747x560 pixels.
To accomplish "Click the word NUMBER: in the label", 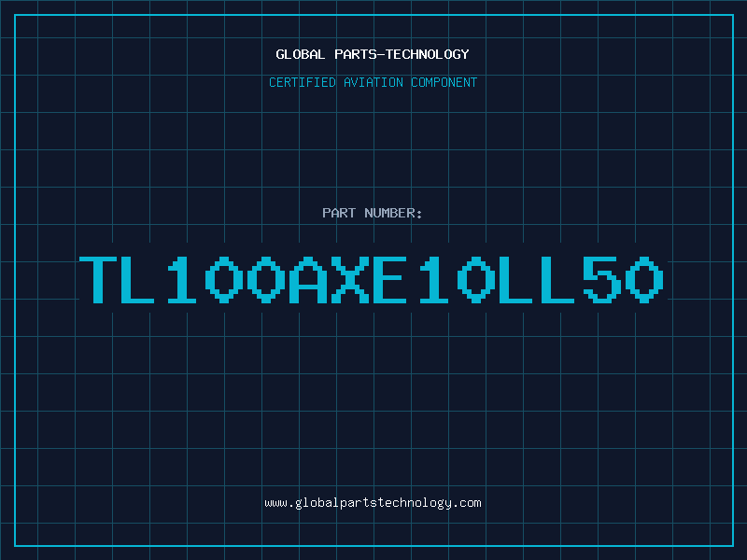I will point(391,213).
